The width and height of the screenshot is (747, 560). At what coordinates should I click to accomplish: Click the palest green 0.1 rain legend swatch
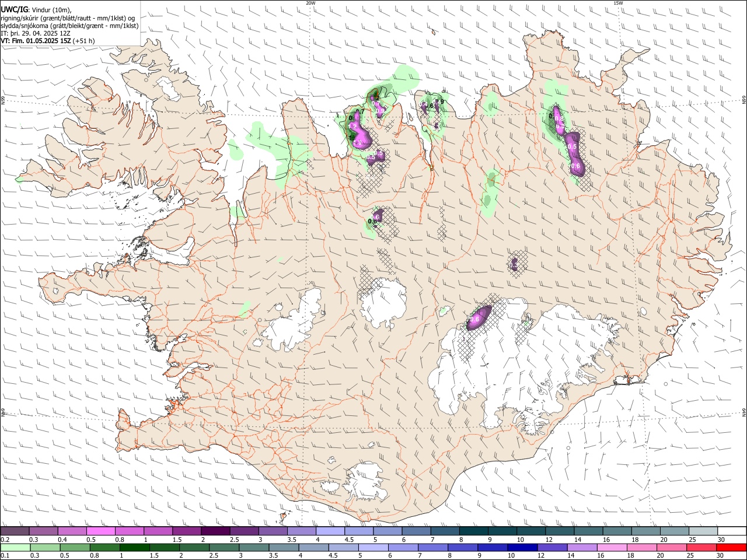[x=16, y=547]
